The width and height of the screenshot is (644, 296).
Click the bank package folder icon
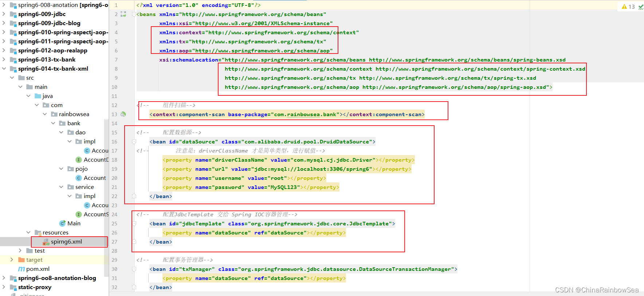[x=62, y=123]
